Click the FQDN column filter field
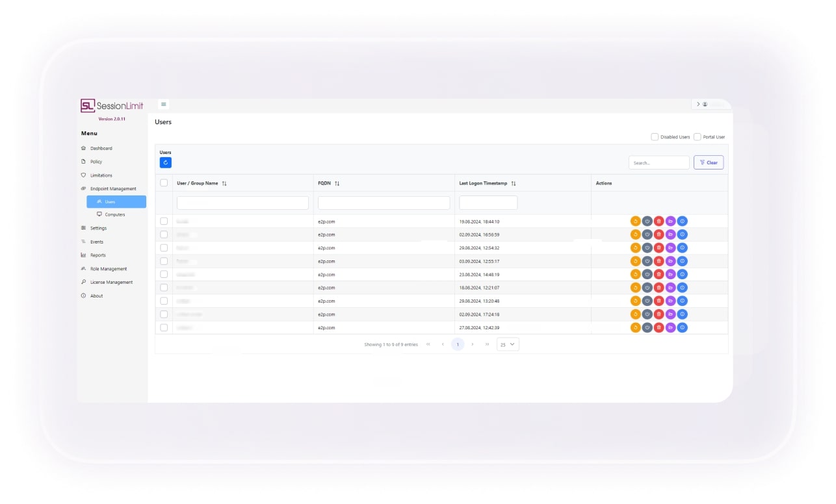This screenshot has height=504, width=836. 384,203
